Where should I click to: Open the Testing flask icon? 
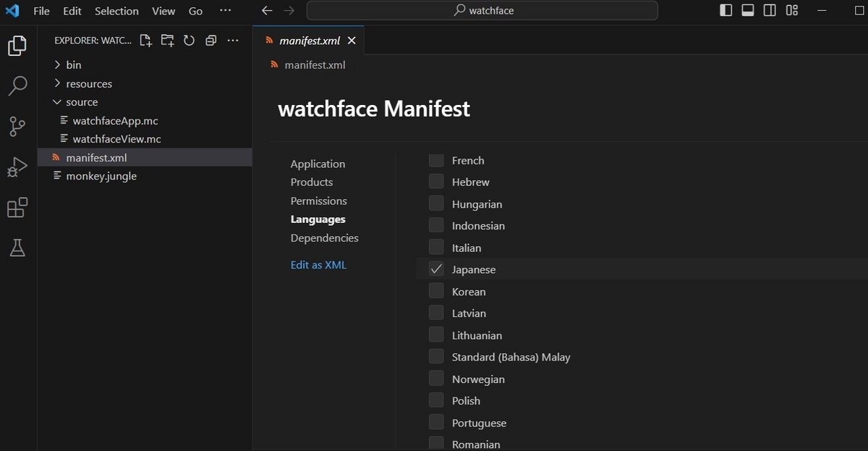[x=17, y=248]
